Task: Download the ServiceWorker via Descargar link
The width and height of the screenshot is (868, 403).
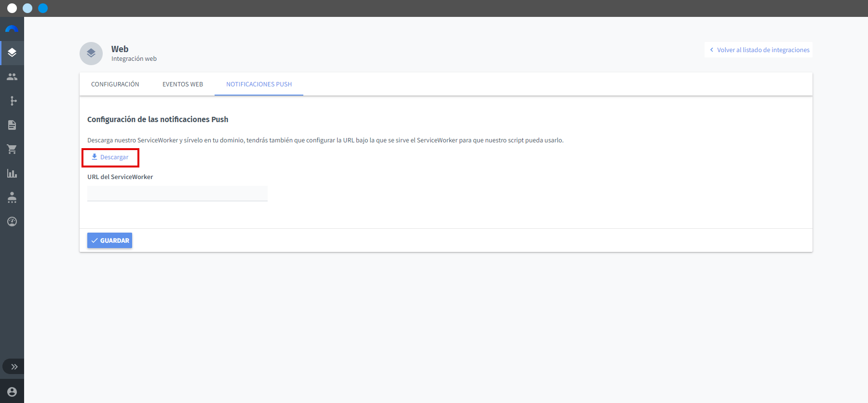Action: point(110,157)
